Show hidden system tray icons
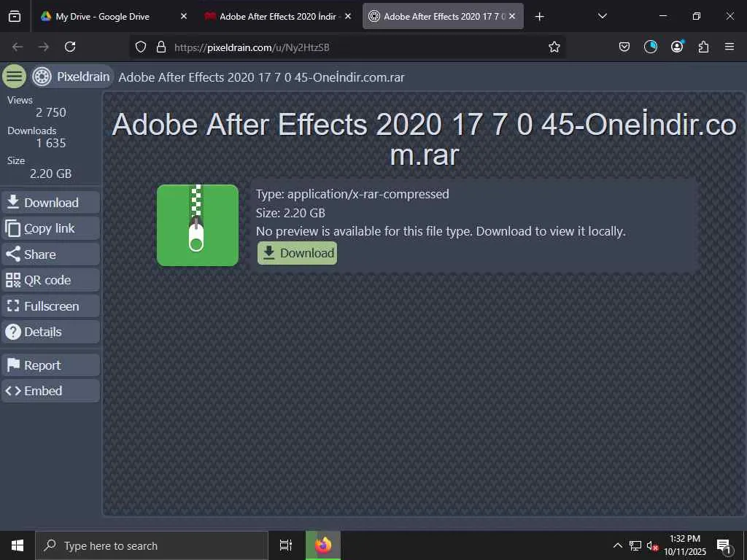The height and width of the screenshot is (560, 747). [x=617, y=545]
